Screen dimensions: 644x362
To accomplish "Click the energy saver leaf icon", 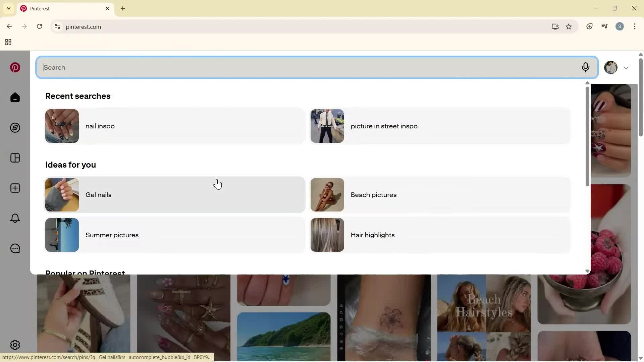I will (x=590, y=26).
